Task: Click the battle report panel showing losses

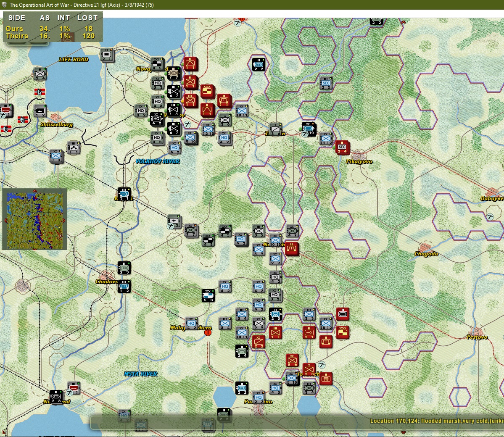Action: click(x=53, y=26)
